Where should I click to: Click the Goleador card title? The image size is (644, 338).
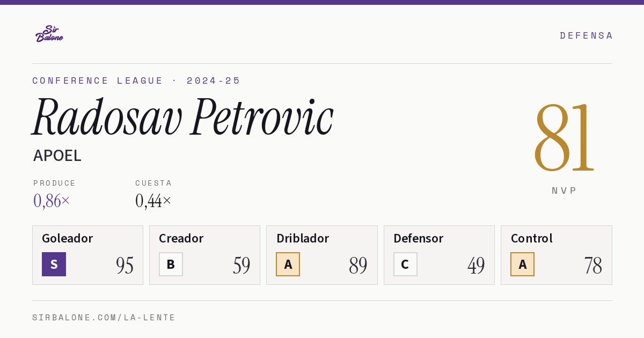68,238
